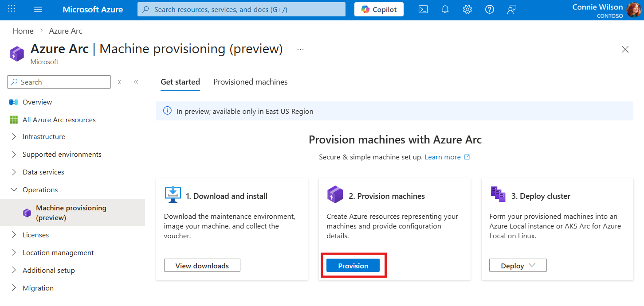The image size is (644, 306).
Task: Clear the sidebar search with the X icon
Action: pyautogui.click(x=120, y=82)
